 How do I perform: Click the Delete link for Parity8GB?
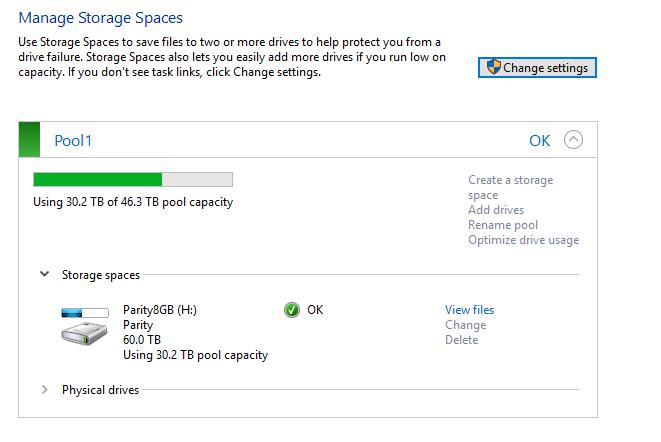tap(462, 340)
